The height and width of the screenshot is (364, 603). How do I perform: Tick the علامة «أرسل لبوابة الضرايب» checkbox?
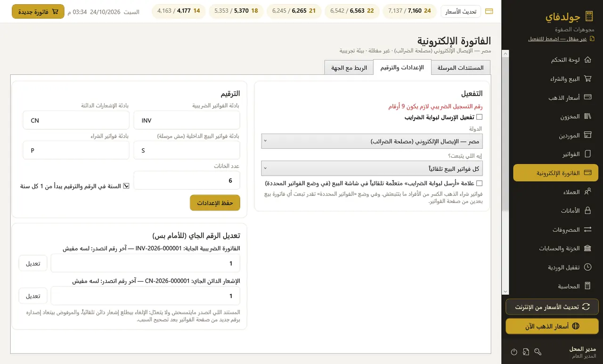480,183
